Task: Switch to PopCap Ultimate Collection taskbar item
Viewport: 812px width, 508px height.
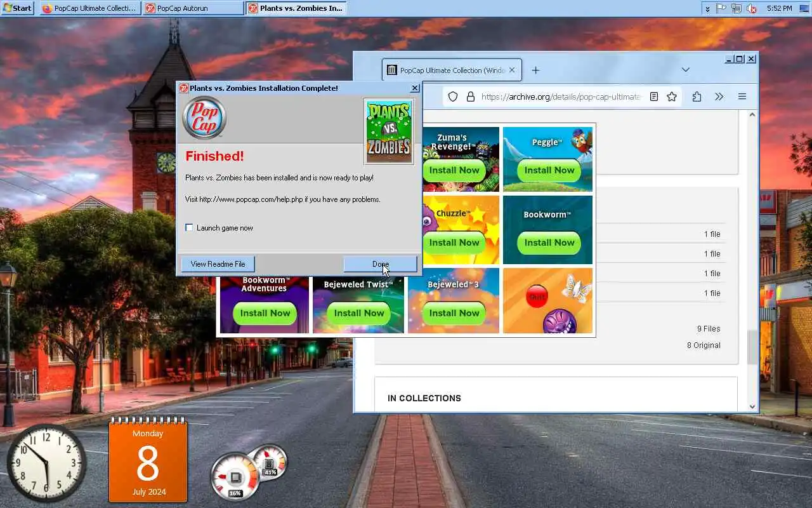Action: [91, 8]
